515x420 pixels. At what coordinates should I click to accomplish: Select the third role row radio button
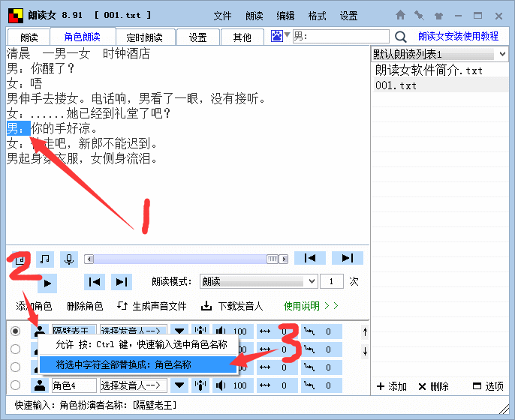(15, 367)
